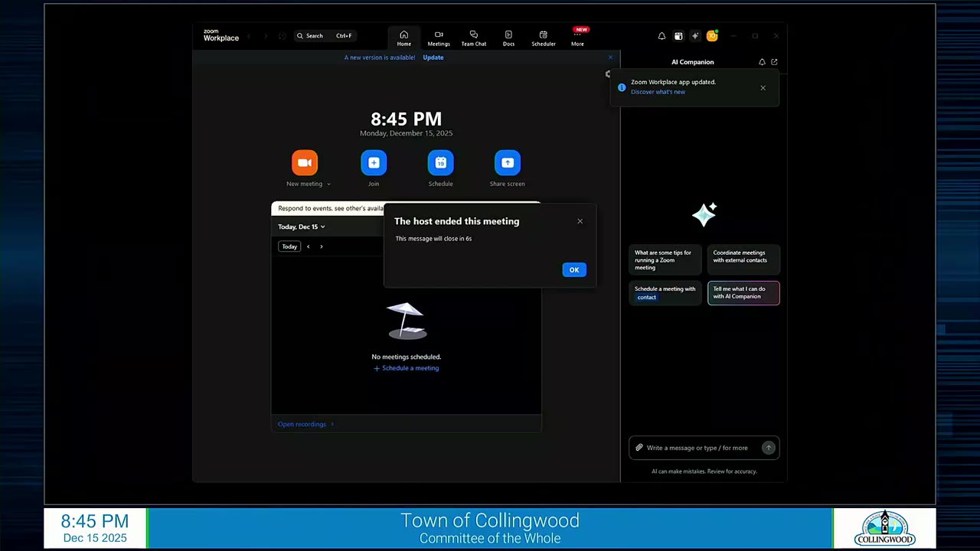Click the info icon in the update notification
The width and height of the screenshot is (980, 551).
point(622,87)
